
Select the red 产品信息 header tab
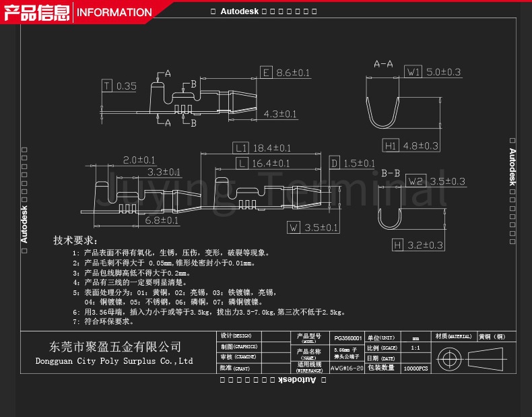coord(36,11)
